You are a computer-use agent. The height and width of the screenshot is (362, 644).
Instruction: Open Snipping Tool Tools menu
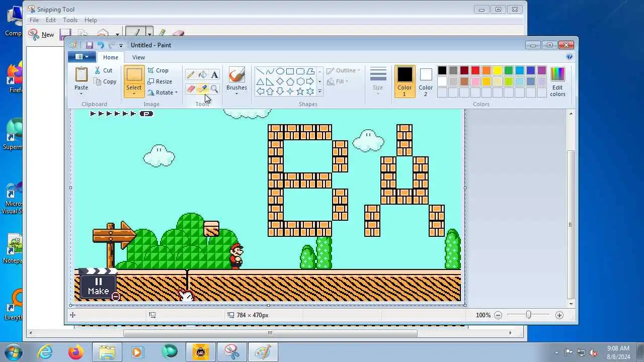point(70,20)
